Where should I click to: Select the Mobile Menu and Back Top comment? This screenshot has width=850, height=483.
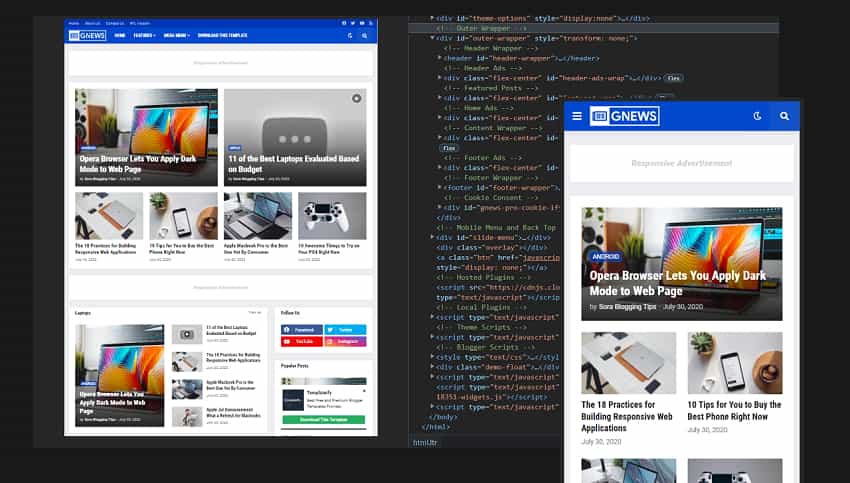coord(496,228)
